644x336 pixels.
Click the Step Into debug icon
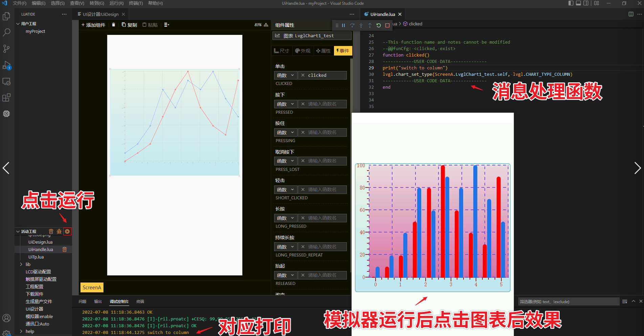click(361, 25)
